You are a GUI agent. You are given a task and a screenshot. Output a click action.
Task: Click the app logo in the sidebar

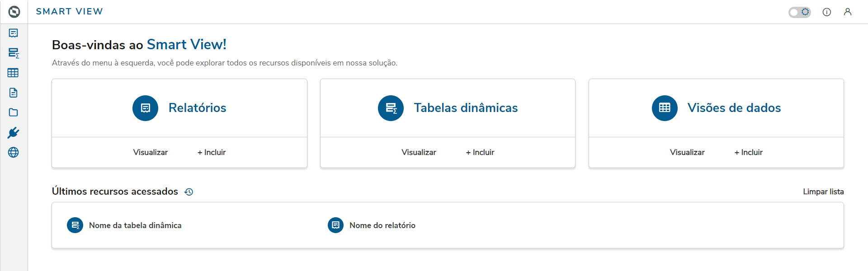14,12
